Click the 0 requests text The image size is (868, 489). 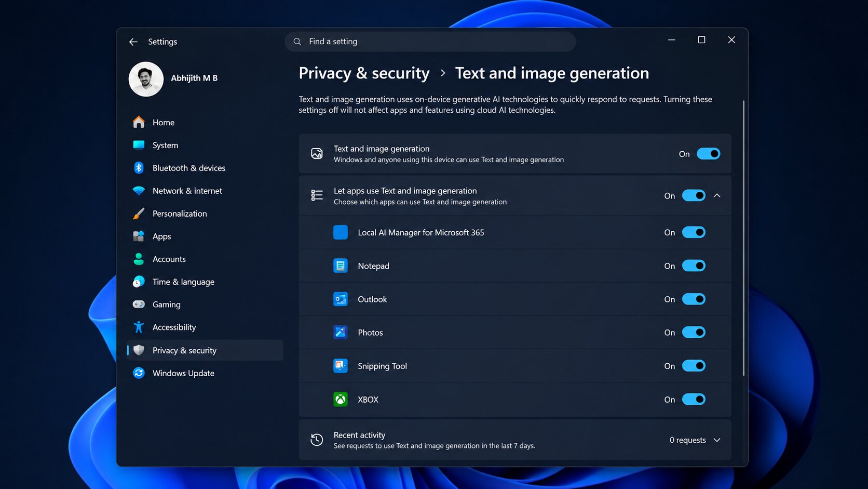tap(687, 440)
